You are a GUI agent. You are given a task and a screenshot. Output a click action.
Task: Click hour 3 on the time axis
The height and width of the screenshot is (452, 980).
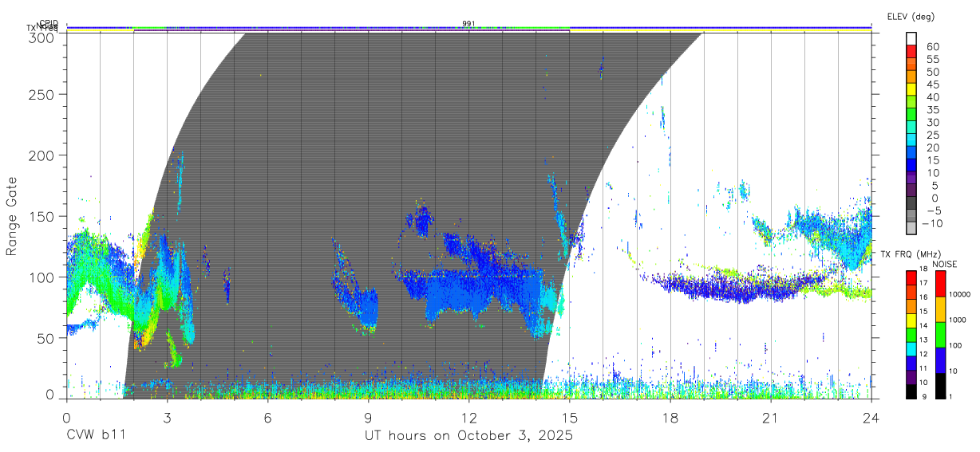click(x=167, y=417)
